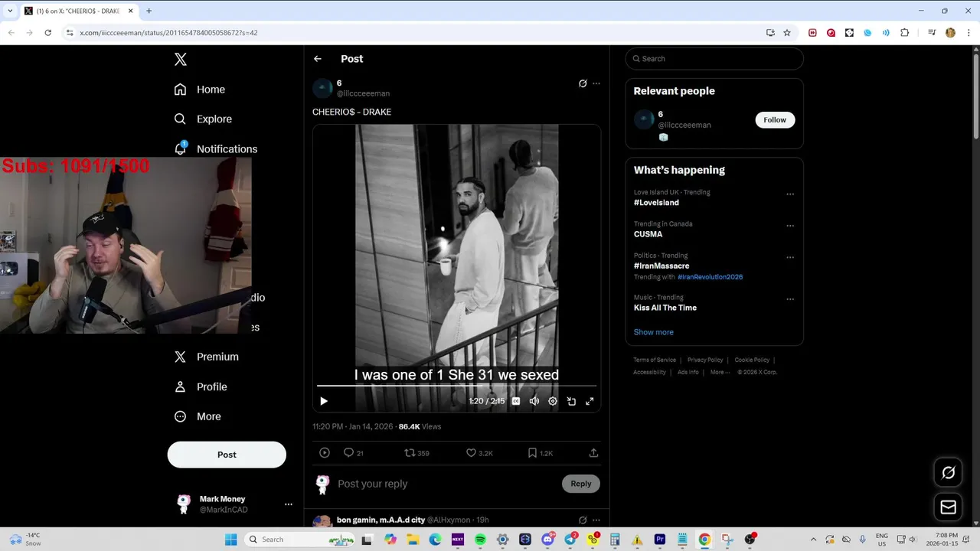This screenshot has height=551, width=980.
Task: Click the back arrow beside Post
Action: (318, 59)
